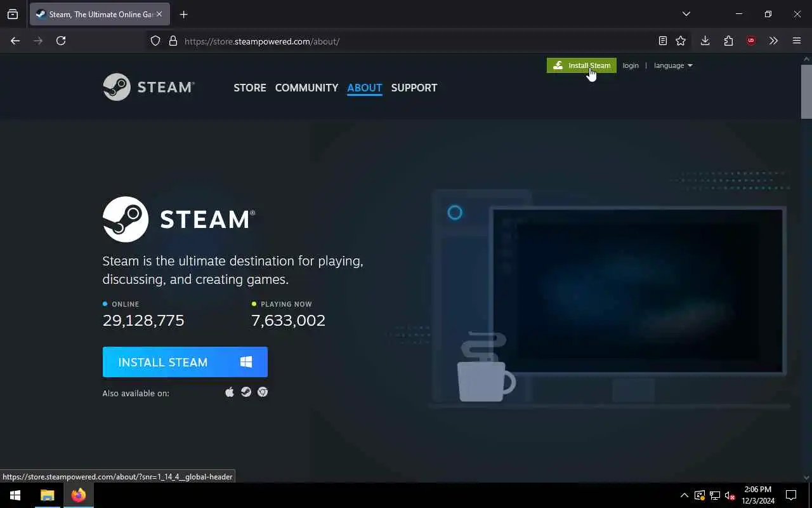Image resolution: width=812 pixels, height=508 pixels.
Task: Open the SUPPORT menu item
Action: tap(414, 88)
